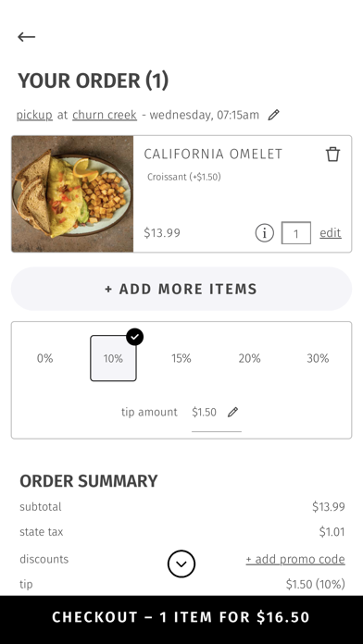Open item info circle icon
The height and width of the screenshot is (644, 363).
tap(264, 233)
